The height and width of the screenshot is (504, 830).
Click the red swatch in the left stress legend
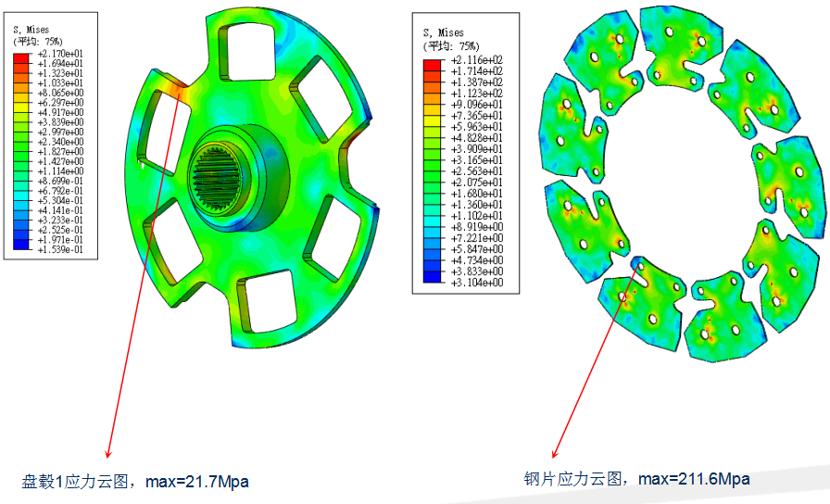tap(22, 57)
